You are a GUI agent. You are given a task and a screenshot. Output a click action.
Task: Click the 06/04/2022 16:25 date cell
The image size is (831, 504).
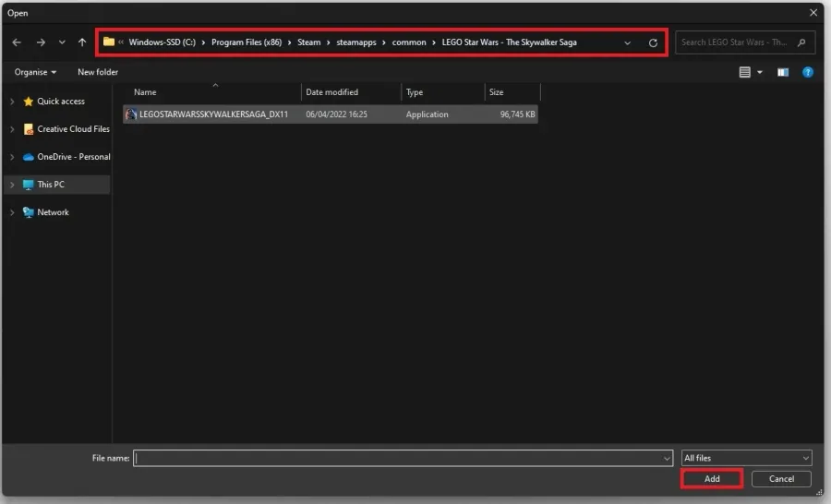[x=336, y=114]
